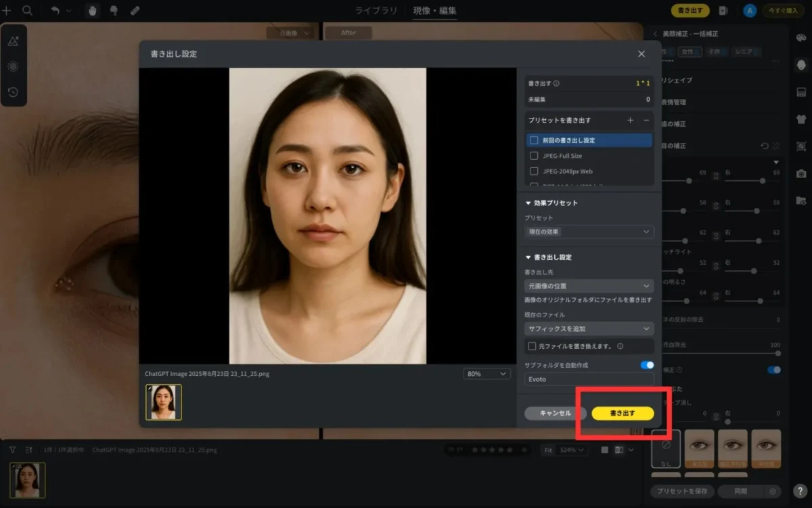Open the clothing shirt panel icon

coord(801,119)
